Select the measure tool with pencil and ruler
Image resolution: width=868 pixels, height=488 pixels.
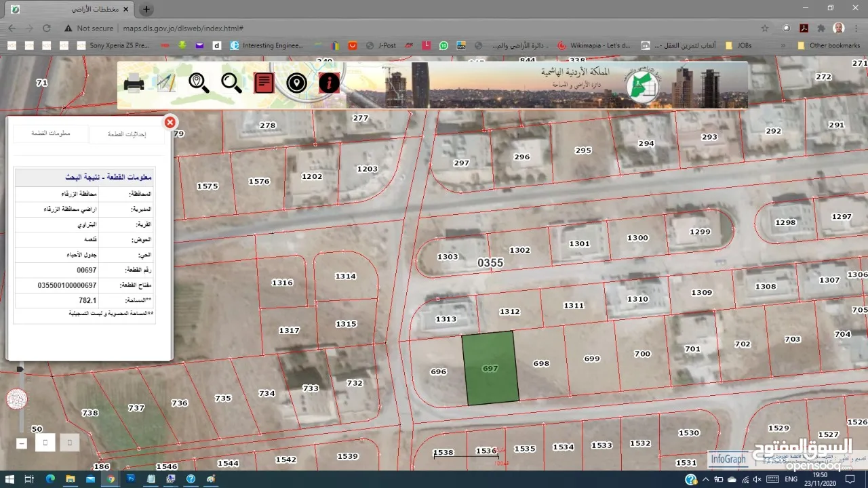[166, 83]
